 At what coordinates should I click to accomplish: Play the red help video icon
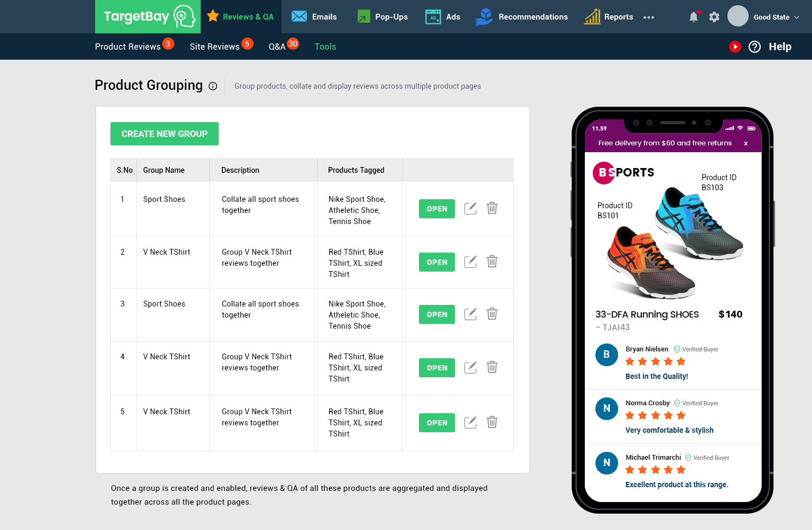pos(735,47)
